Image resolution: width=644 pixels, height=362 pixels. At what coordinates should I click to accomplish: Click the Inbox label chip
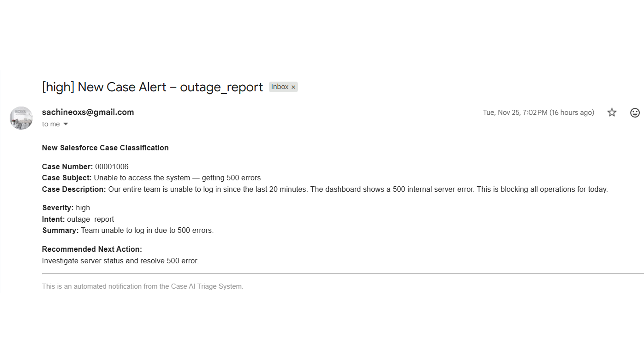[280, 87]
